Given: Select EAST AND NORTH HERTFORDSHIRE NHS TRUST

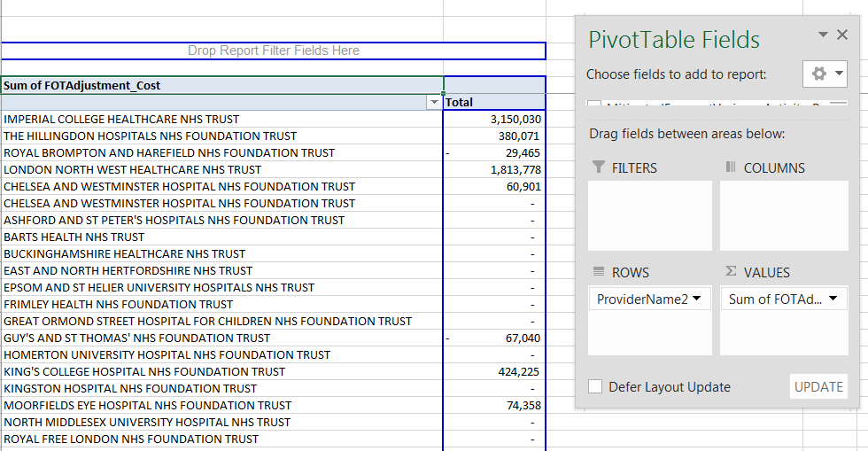Looking at the screenshot, I should (222, 270).
